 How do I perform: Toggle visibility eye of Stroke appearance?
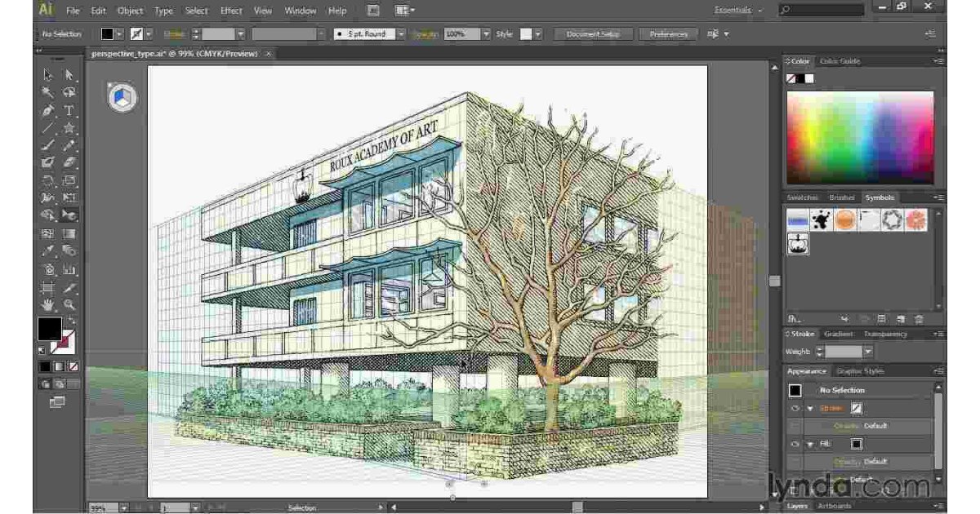tap(795, 409)
